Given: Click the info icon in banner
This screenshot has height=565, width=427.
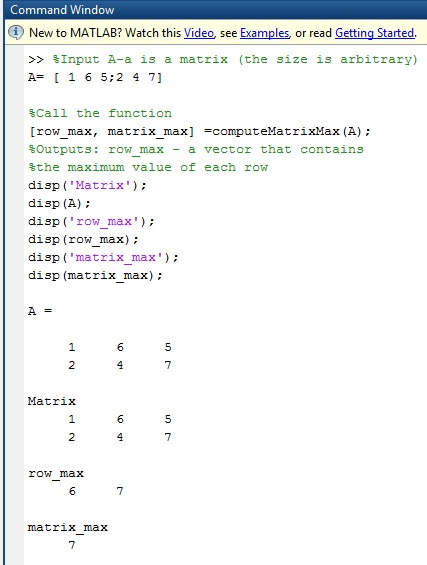Looking at the screenshot, I should point(15,32).
